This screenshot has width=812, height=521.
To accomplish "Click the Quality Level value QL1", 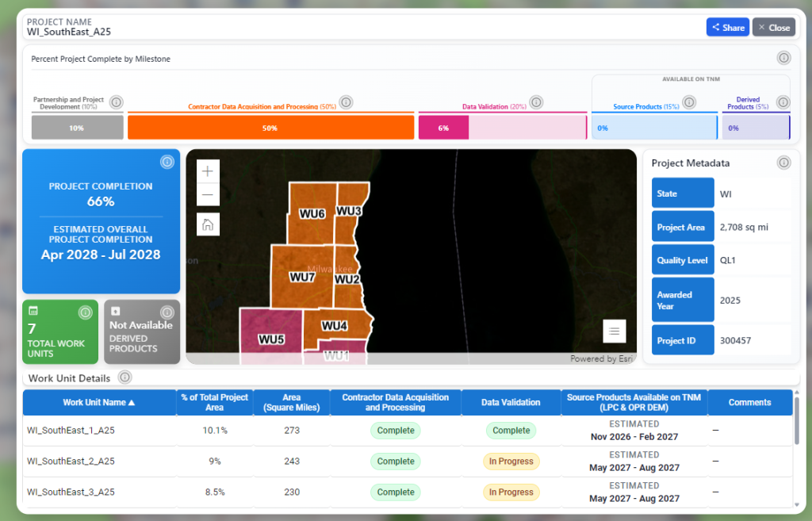I will point(728,260).
